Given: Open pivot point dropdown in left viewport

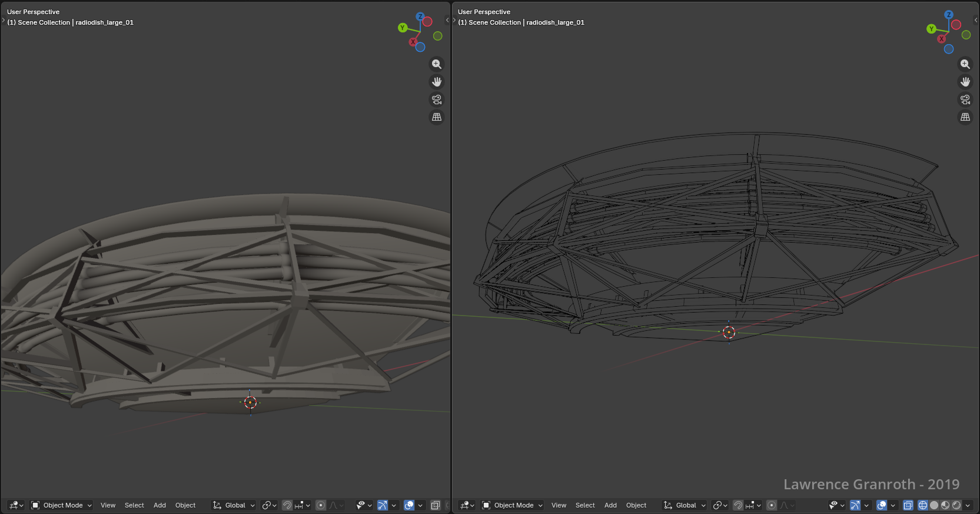Looking at the screenshot, I should tap(269, 505).
